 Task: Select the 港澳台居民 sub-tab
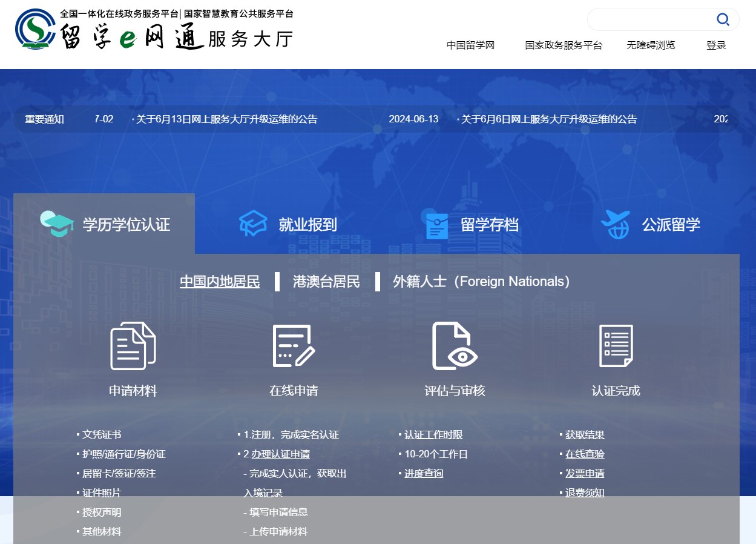click(326, 282)
